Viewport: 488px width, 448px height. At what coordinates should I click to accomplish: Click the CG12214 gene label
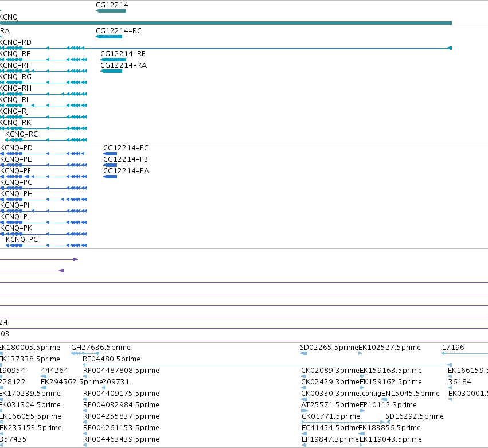[112, 5]
